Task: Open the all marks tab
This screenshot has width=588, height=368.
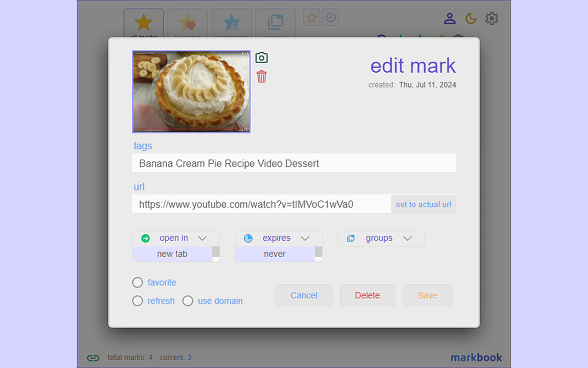Action: 144,24
